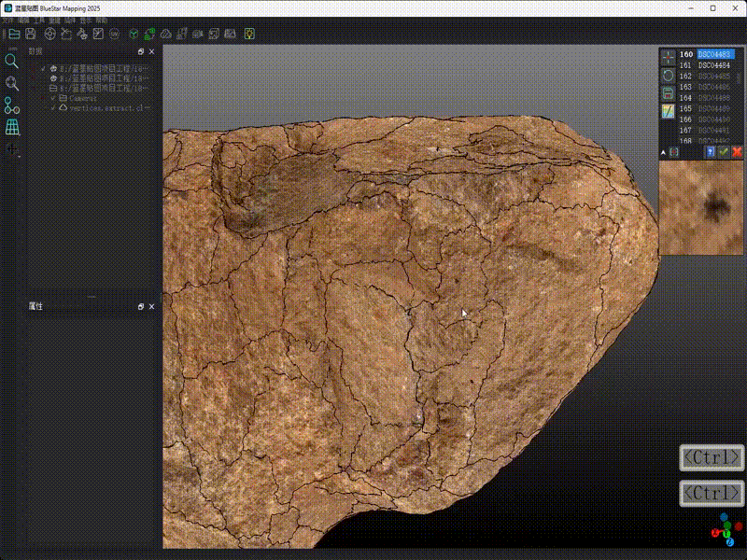Save the project with the floppy icon

pos(31,34)
